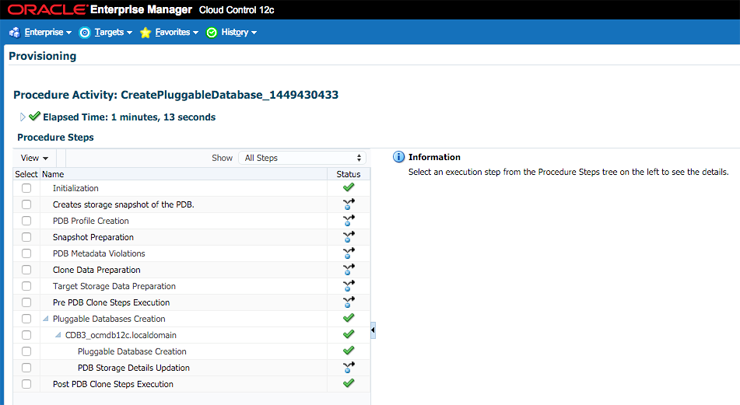
Task: Select the PDB Storage Details Updation step
Action: [134, 368]
